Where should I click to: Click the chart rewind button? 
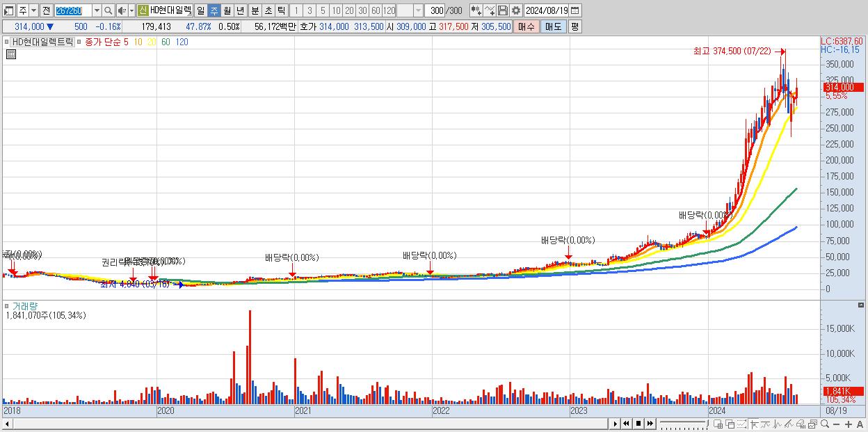coord(627,424)
